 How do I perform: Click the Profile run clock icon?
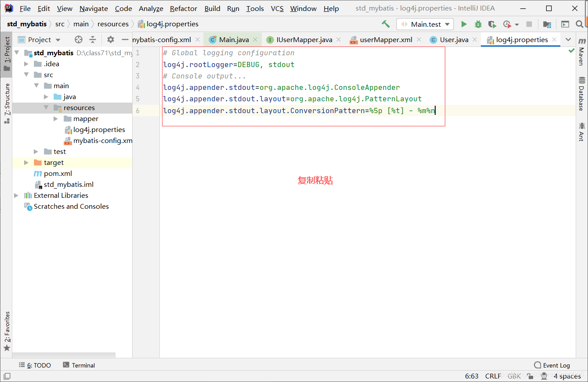coord(507,24)
